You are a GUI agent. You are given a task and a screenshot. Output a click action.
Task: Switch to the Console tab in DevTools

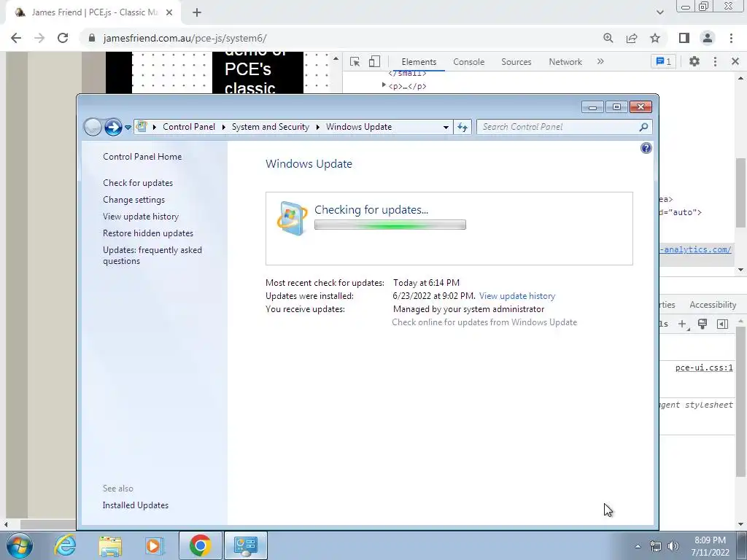click(469, 62)
